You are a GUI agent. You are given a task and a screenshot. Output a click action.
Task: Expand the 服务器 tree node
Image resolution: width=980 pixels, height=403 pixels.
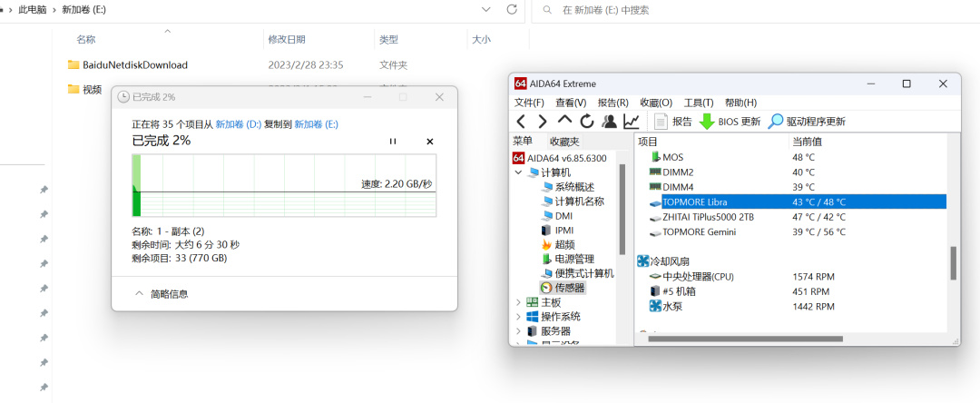tap(518, 331)
